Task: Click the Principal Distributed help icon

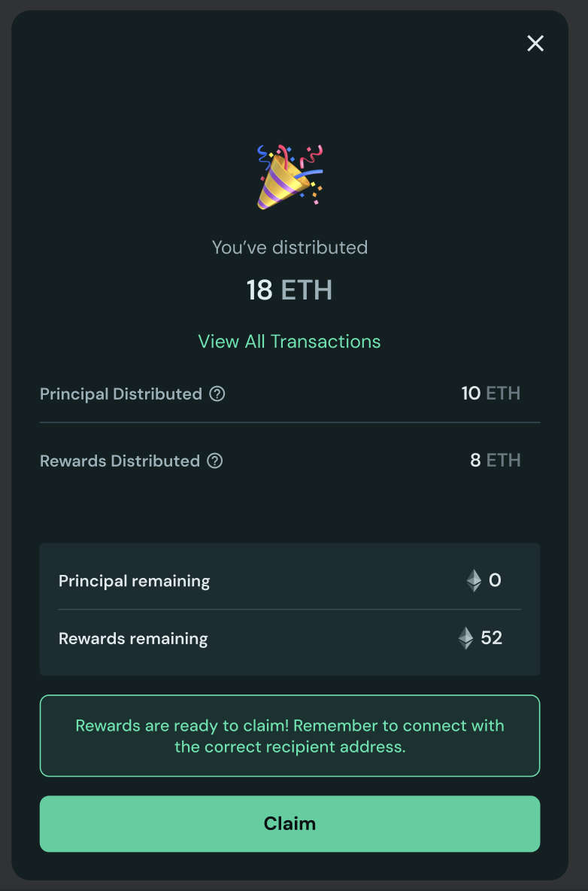Action: click(x=217, y=394)
